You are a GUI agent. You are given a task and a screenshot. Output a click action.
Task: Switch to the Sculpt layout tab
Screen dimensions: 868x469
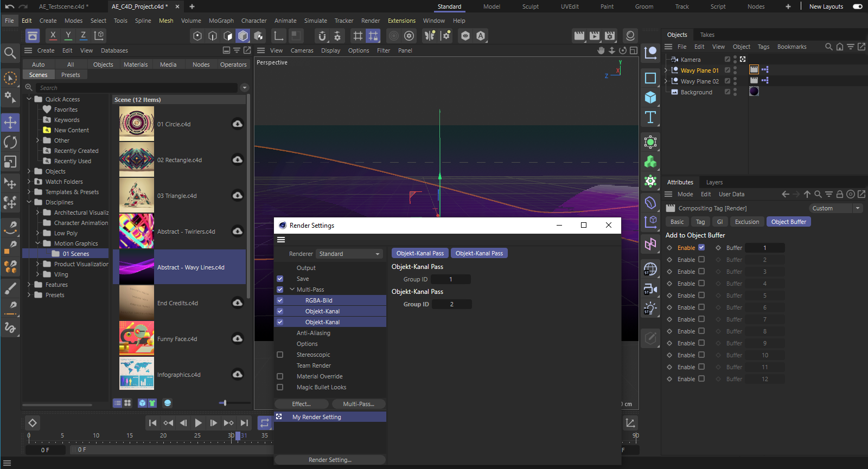[530, 7]
